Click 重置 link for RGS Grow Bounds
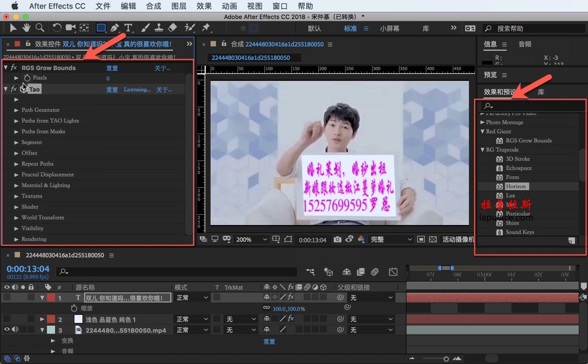Screen dimensions: 588x364 (112, 68)
